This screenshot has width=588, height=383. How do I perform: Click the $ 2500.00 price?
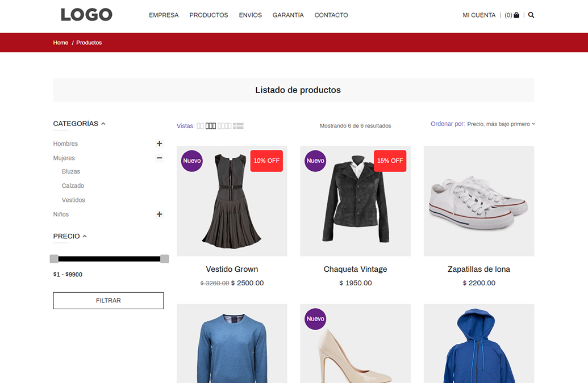tap(248, 283)
